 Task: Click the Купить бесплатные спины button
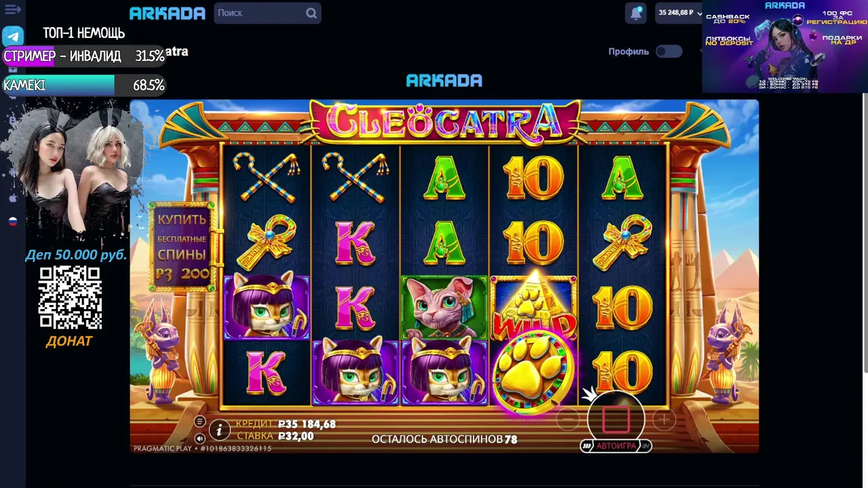click(182, 247)
